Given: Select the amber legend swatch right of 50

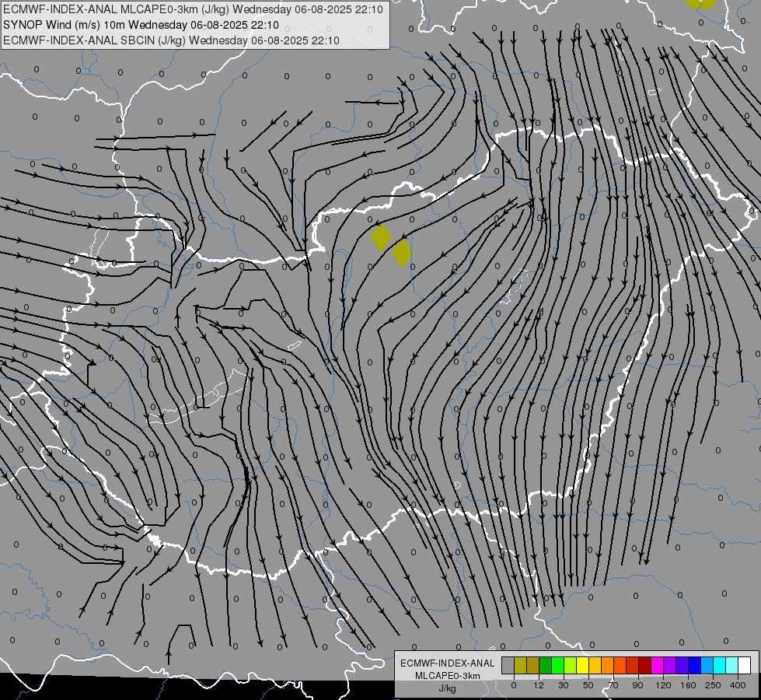Looking at the screenshot, I should 595,665.
